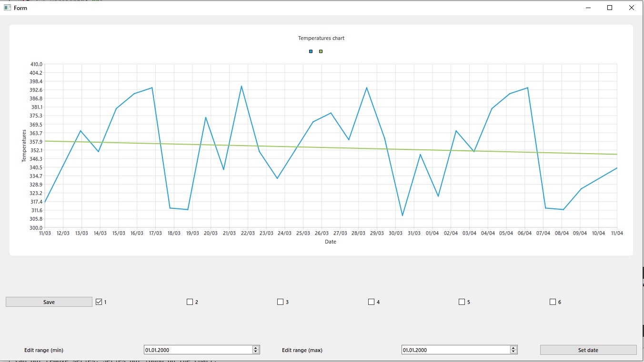Viewport: 644px width, 362px height.
Task: Enable checkbox 3
Action: [x=280, y=301]
